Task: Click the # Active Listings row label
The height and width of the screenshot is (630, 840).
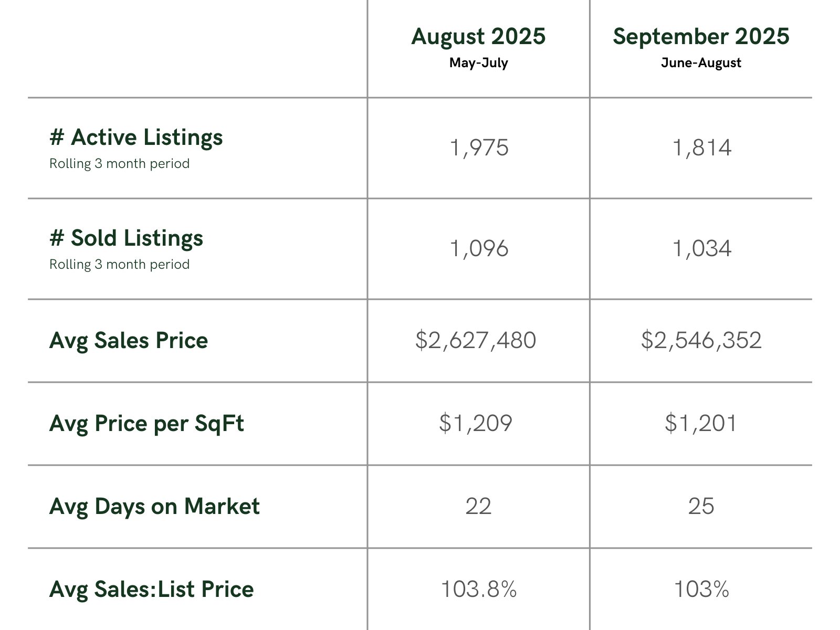Action: click(x=136, y=138)
